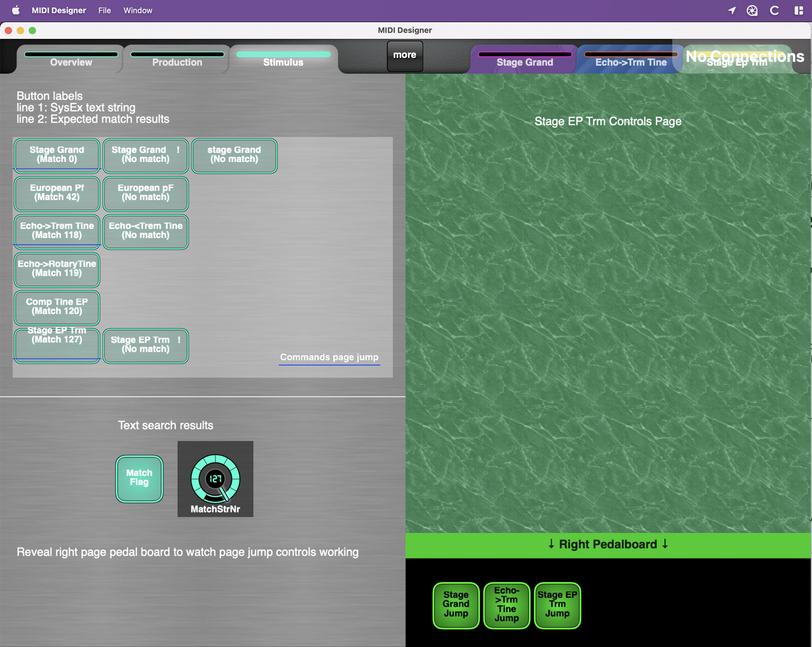The image size is (812, 647).
Task: Click the round aperture-style menu bar icon
Action: tap(752, 10)
